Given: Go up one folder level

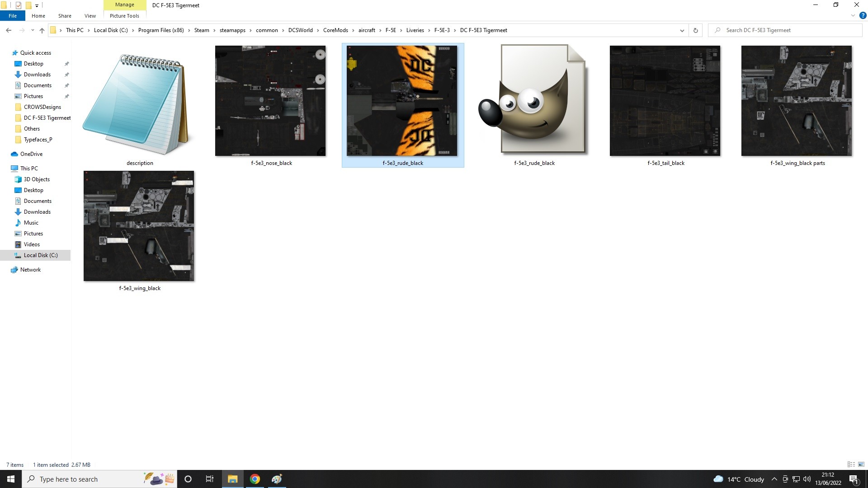Looking at the screenshot, I should (42, 30).
